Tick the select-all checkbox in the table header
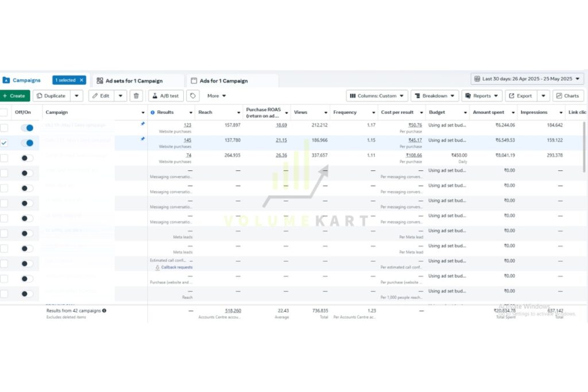588x392 pixels. [x=4, y=112]
